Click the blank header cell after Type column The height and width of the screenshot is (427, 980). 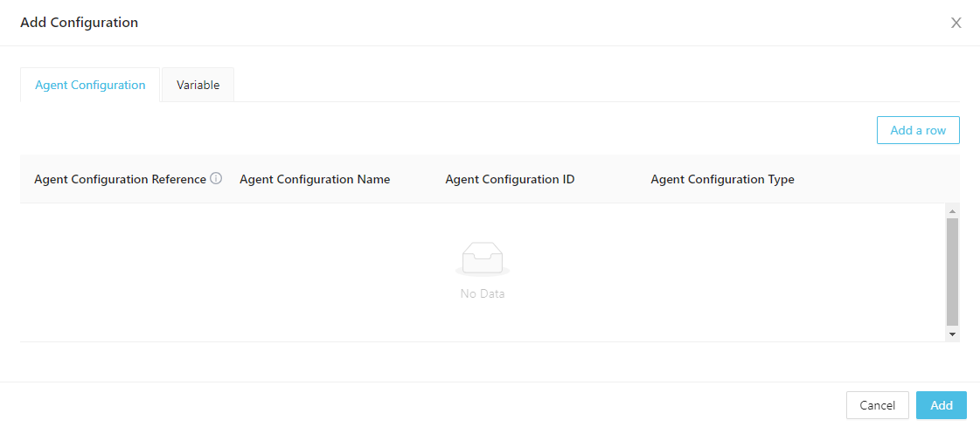point(874,180)
